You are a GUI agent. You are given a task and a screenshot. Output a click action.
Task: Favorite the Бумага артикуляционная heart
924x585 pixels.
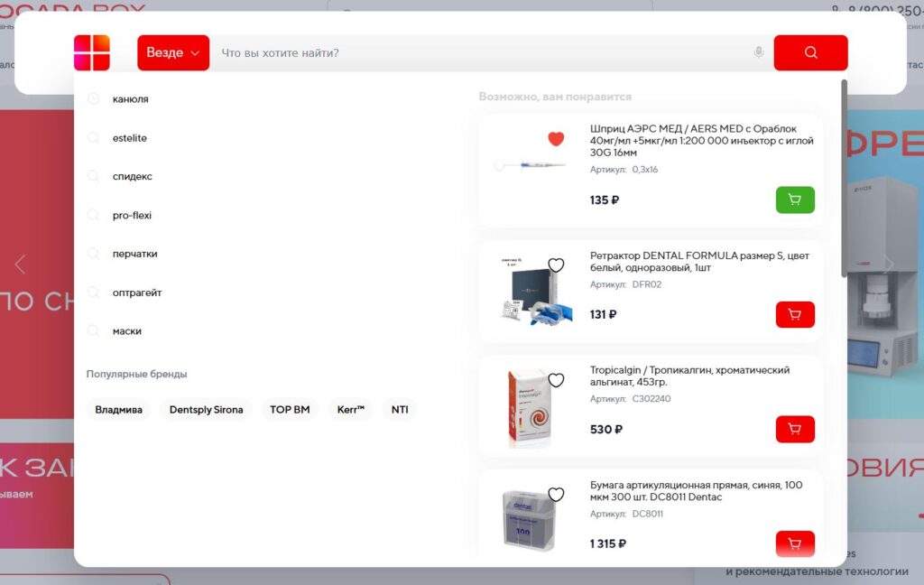pos(556,494)
